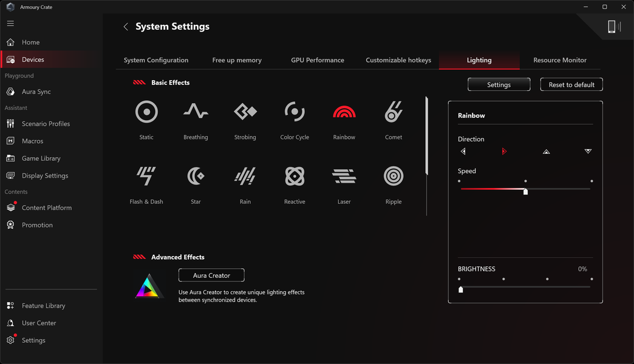Image resolution: width=634 pixels, height=364 pixels.
Task: Click the Speed slider handle
Action: click(526, 192)
